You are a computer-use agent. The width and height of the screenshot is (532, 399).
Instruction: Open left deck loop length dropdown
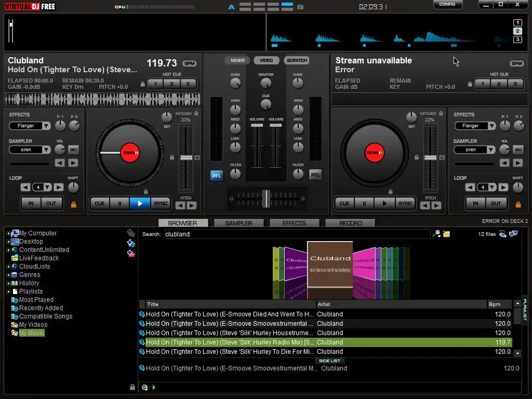[47, 187]
